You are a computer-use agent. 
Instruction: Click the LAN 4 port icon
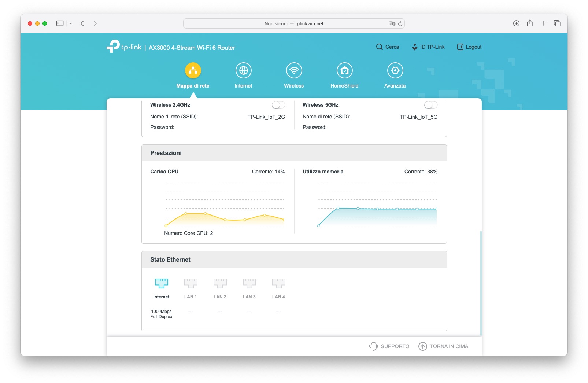tap(278, 283)
